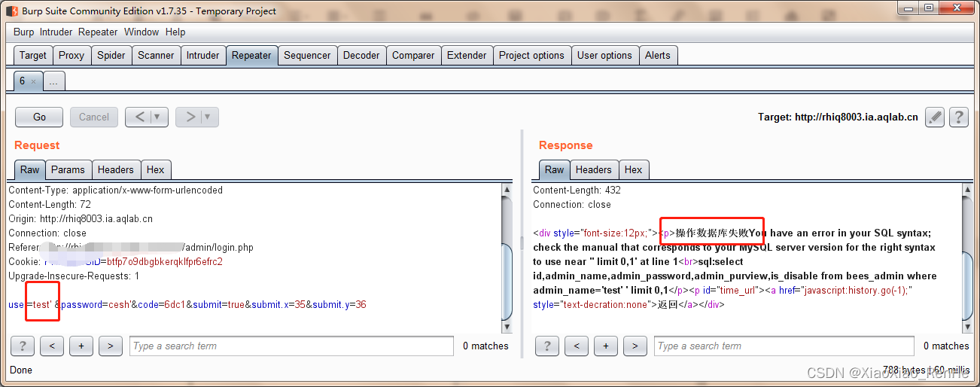
Task: Open history forward dropdown arrow
Action: 208,117
